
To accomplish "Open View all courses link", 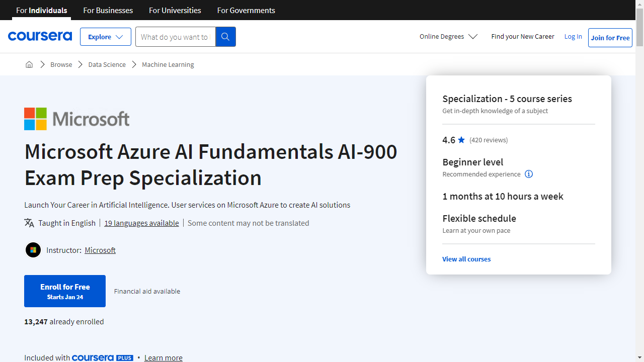I will coord(466,259).
